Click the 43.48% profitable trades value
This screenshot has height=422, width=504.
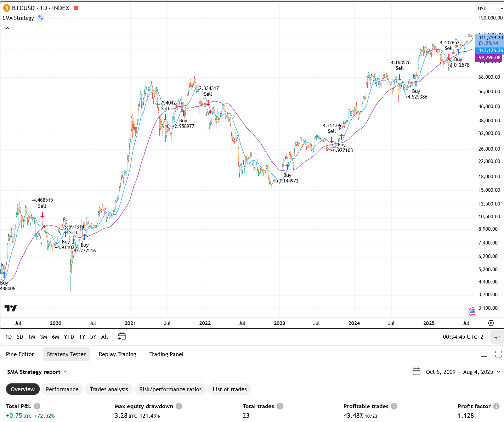point(353,416)
